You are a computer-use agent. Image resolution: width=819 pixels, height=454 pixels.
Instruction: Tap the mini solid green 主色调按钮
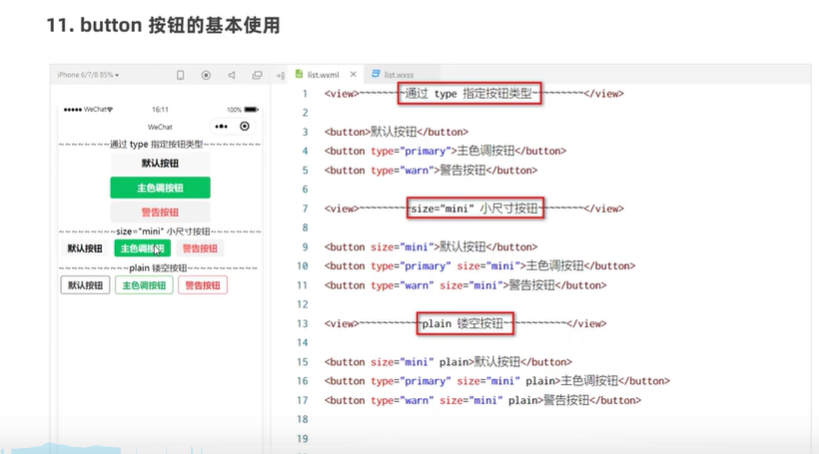(x=142, y=248)
